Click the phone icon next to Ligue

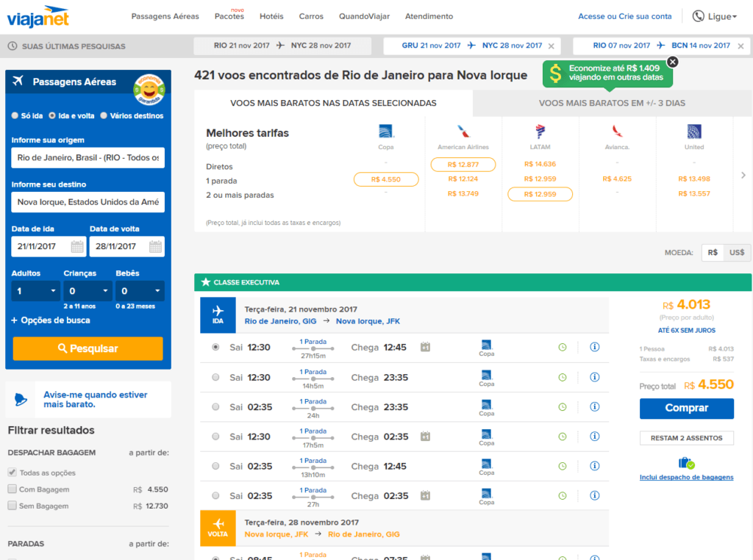698,16
